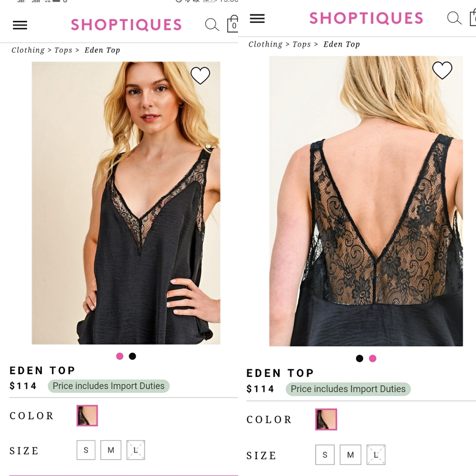Screen dimensions: 476x476
Task: Open hamburger menu in right screenshot
Action: [257, 19]
